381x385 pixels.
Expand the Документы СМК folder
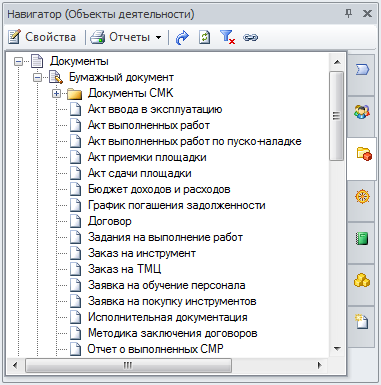[56, 94]
